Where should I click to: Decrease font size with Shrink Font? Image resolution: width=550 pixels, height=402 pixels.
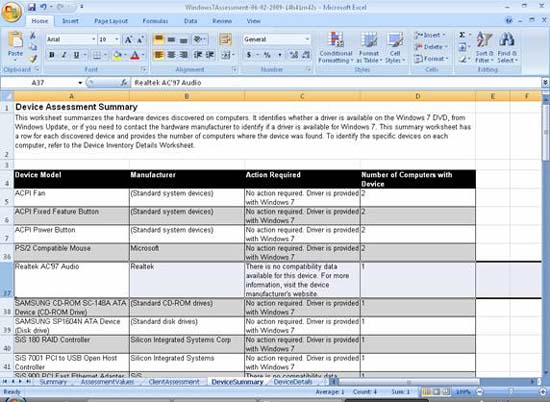point(140,39)
